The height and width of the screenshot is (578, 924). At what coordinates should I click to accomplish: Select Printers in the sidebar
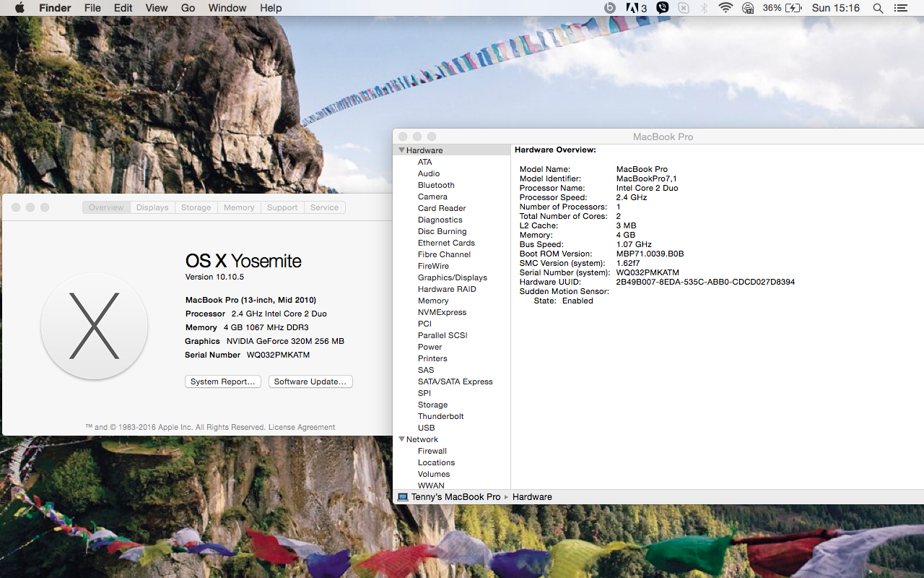point(432,358)
